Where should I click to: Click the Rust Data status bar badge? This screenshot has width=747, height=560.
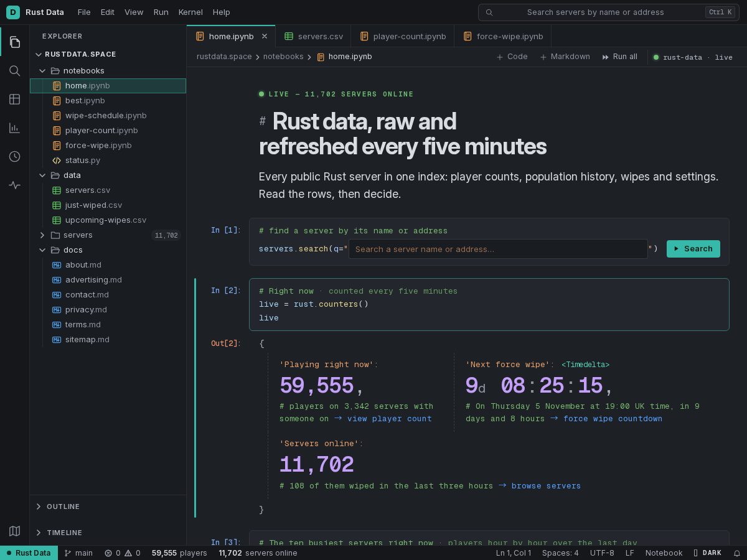[x=29, y=553]
